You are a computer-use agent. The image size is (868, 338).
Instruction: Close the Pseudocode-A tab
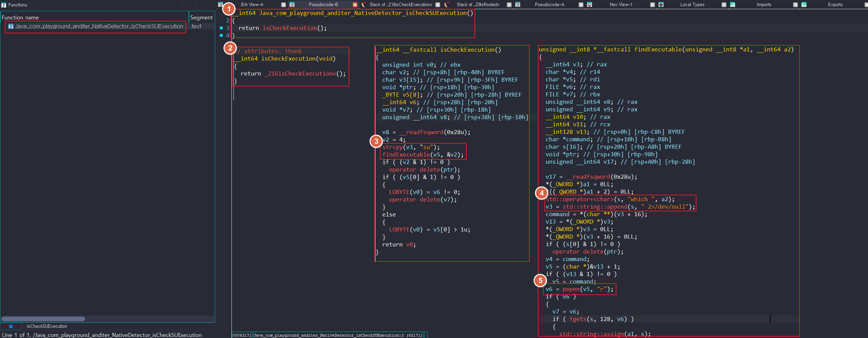(x=581, y=5)
